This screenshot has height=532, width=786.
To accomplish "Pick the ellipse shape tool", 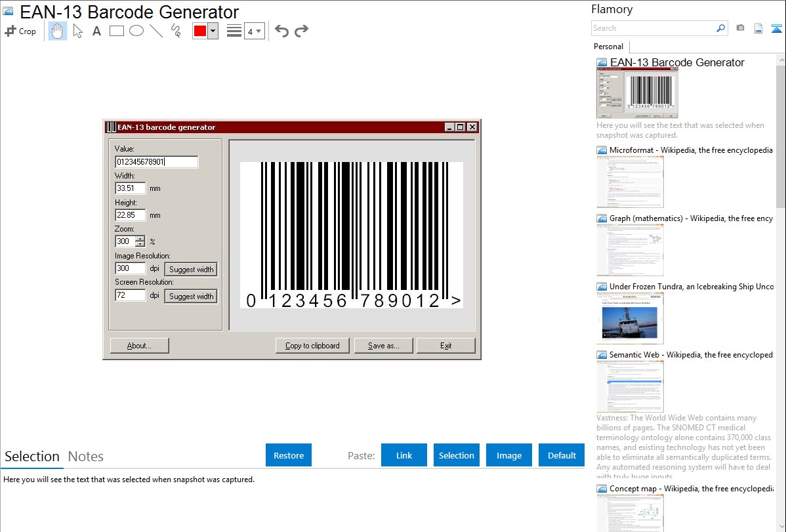I will click(x=136, y=31).
